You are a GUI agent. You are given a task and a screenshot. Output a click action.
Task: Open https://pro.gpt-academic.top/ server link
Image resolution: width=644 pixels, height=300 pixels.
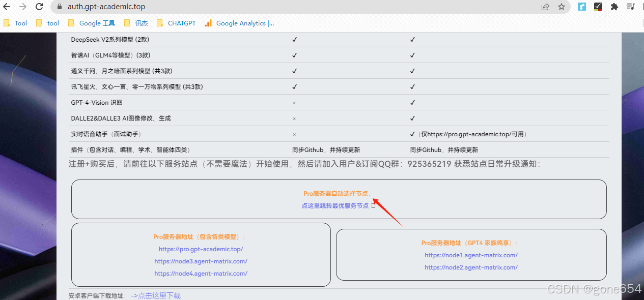(201, 249)
